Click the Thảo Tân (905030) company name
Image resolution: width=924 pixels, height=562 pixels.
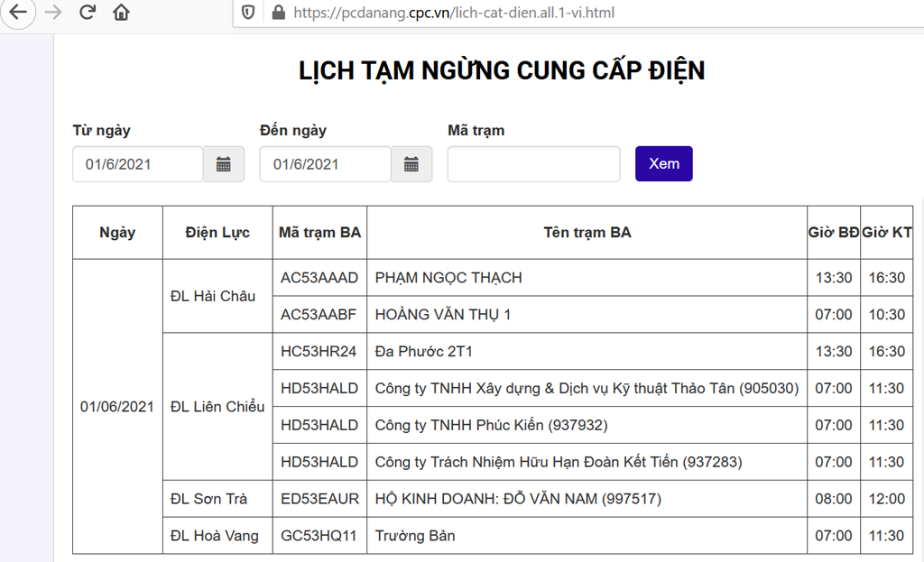(587, 388)
